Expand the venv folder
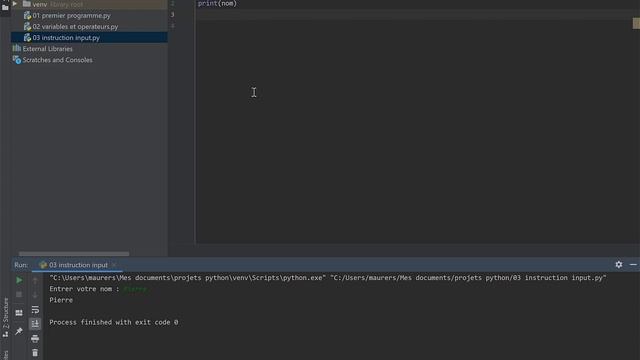The height and width of the screenshot is (360, 640). click(15, 4)
